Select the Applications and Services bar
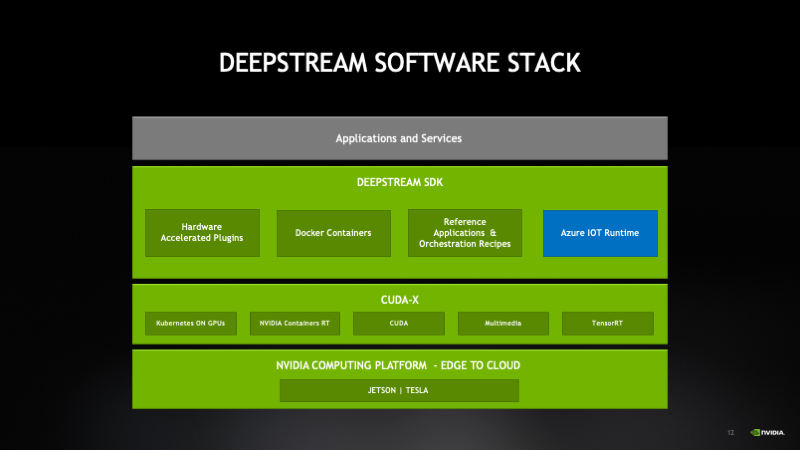 [399, 138]
